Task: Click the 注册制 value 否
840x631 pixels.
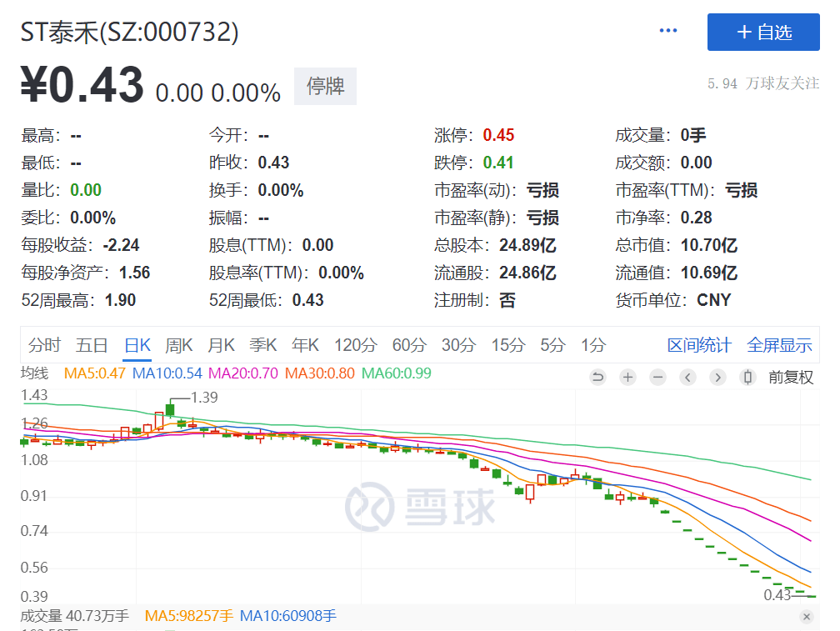Action: point(507,300)
